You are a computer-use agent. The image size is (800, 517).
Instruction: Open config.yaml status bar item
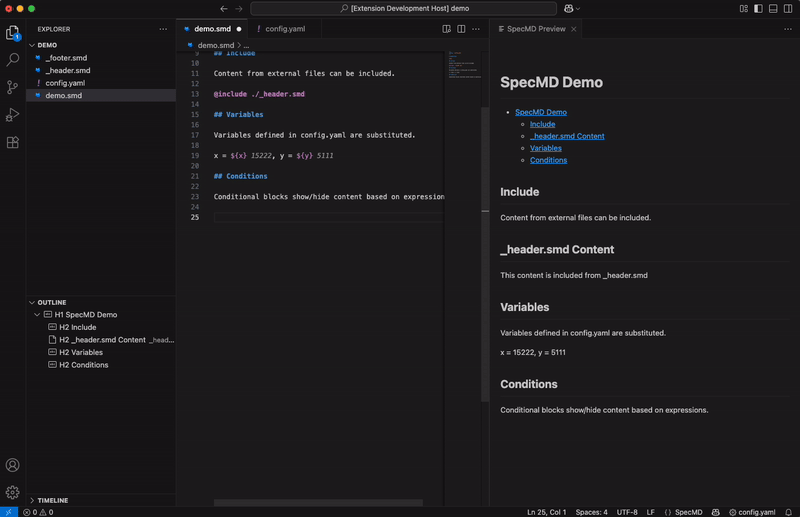752,512
